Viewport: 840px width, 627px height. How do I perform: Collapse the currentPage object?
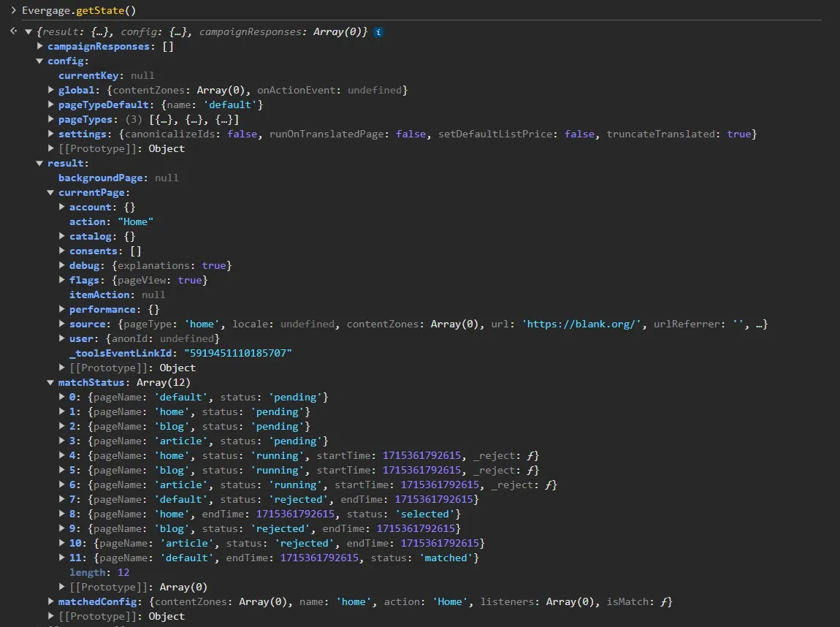(x=51, y=193)
